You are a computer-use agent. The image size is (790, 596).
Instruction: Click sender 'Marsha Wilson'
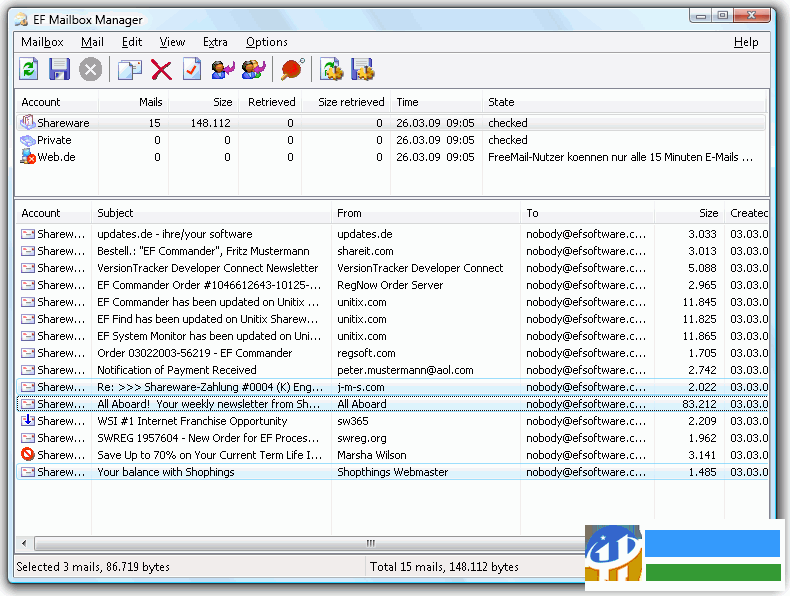(x=371, y=455)
